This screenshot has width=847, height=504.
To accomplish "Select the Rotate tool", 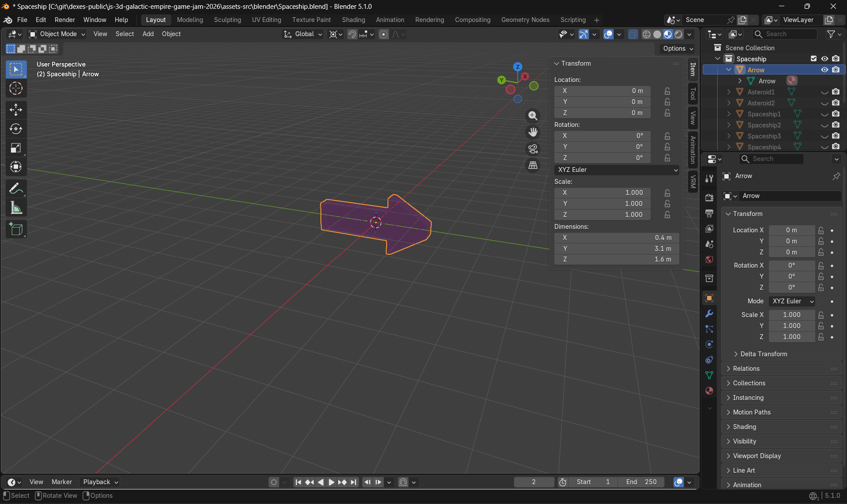I will [x=16, y=129].
